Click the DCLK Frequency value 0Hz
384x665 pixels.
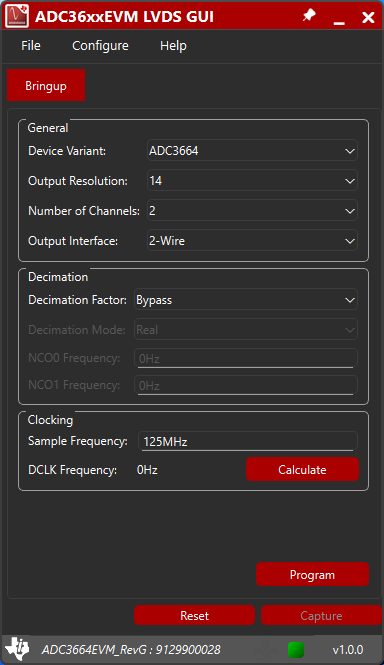147,470
